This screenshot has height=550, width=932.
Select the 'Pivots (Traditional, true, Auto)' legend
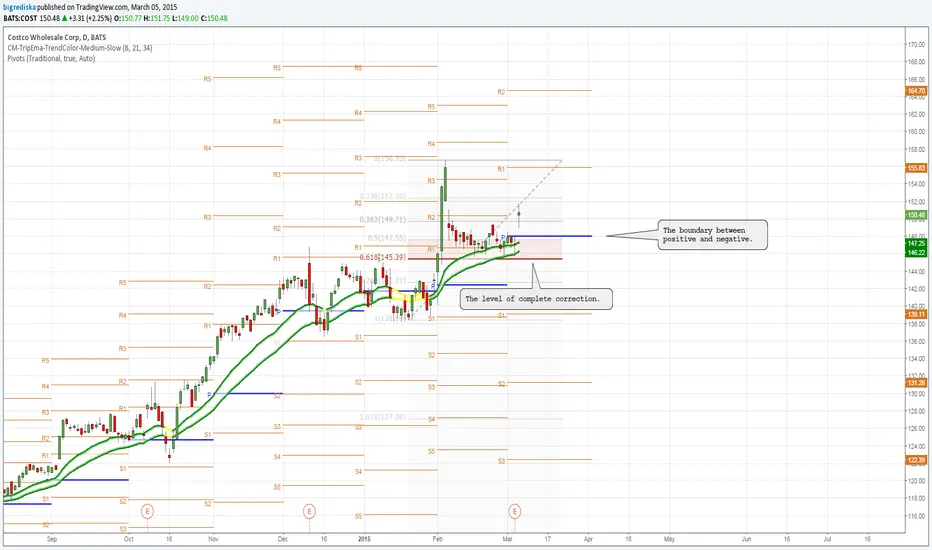tap(51, 59)
